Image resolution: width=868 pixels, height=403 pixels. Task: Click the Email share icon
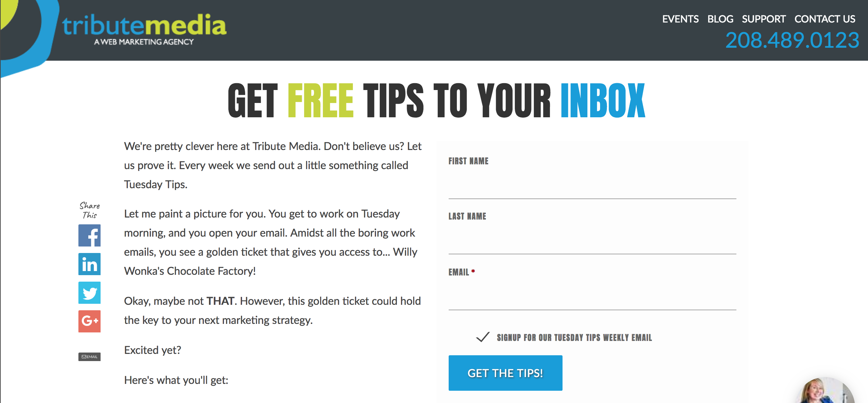tap(90, 356)
